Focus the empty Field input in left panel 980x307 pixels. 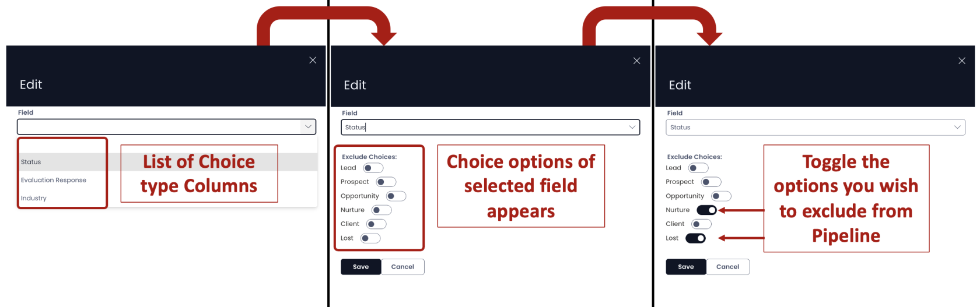point(159,126)
